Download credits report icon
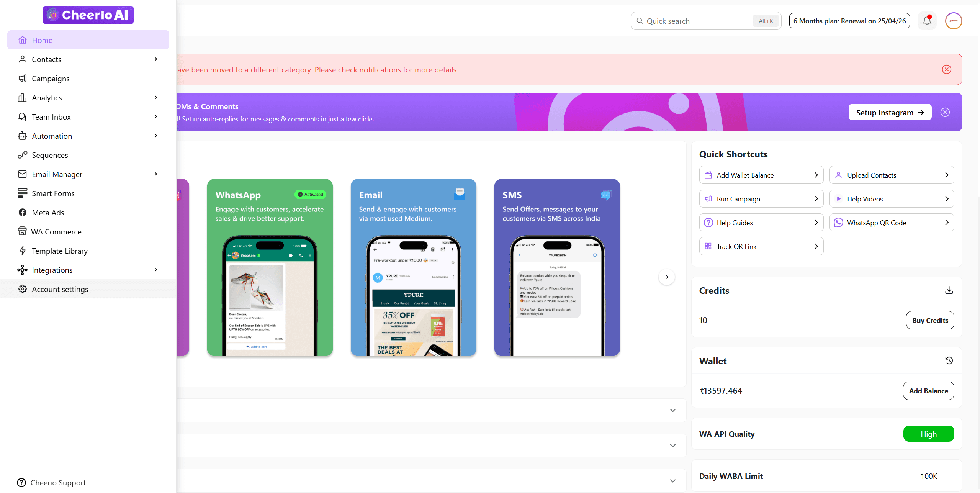The height and width of the screenshot is (493, 980). coord(949,290)
